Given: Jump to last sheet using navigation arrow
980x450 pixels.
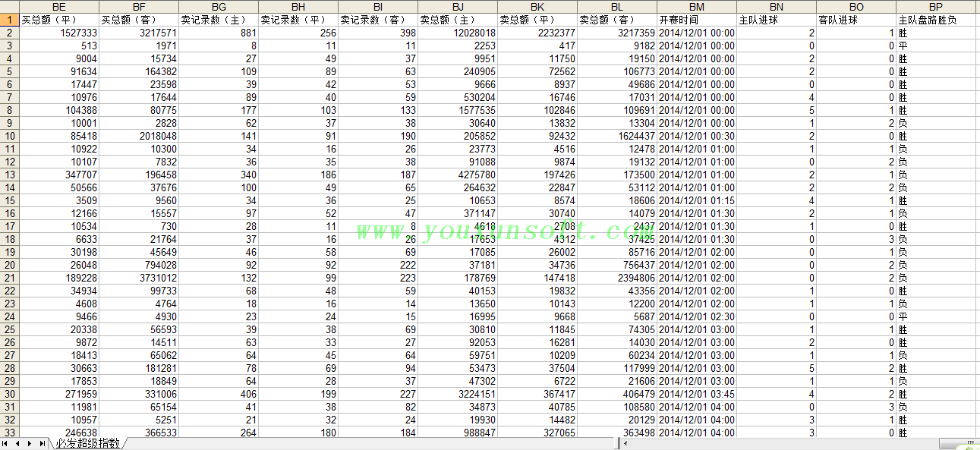Looking at the screenshot, I should coord(42,443).
